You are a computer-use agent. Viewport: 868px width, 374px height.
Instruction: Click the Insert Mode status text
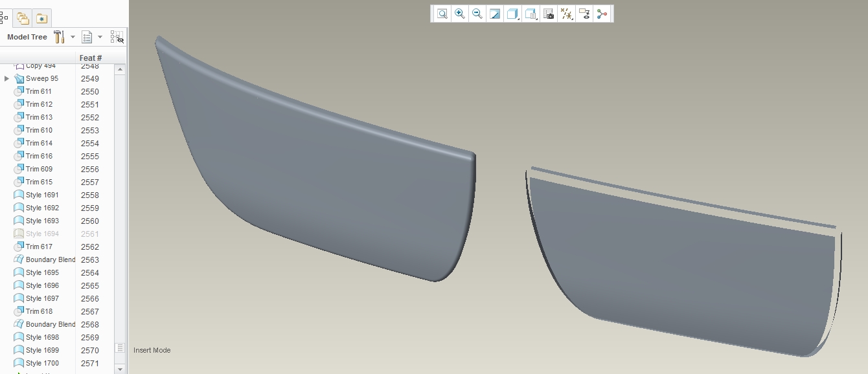152,350
